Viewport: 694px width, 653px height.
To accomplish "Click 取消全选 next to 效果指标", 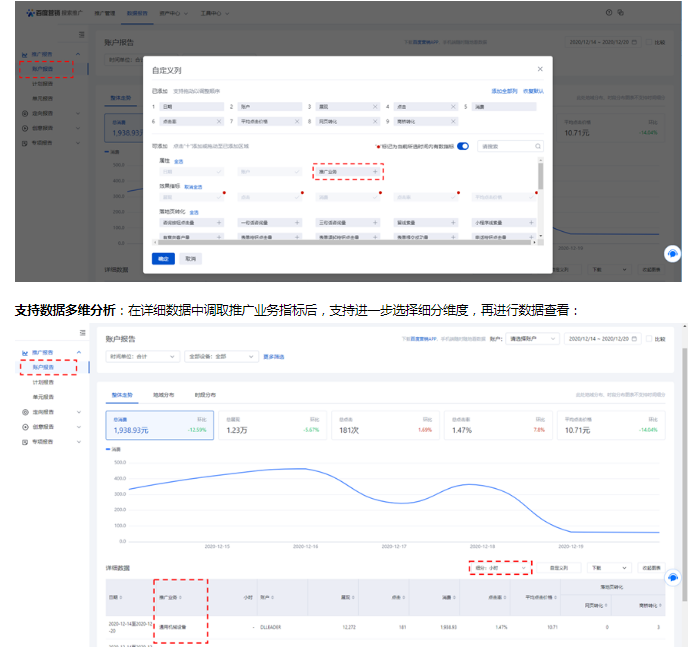I will pyautogui.click(x=193, y=187).
